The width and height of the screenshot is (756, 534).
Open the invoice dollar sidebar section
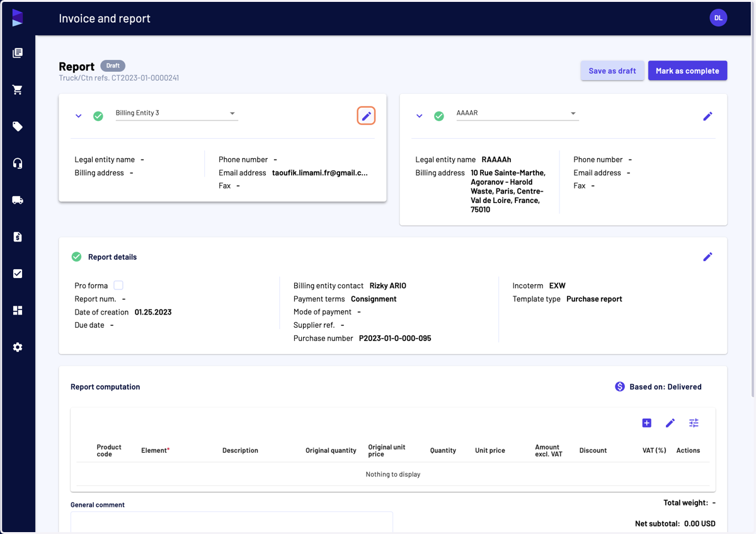pyautogui.click(x=18, y=237)
